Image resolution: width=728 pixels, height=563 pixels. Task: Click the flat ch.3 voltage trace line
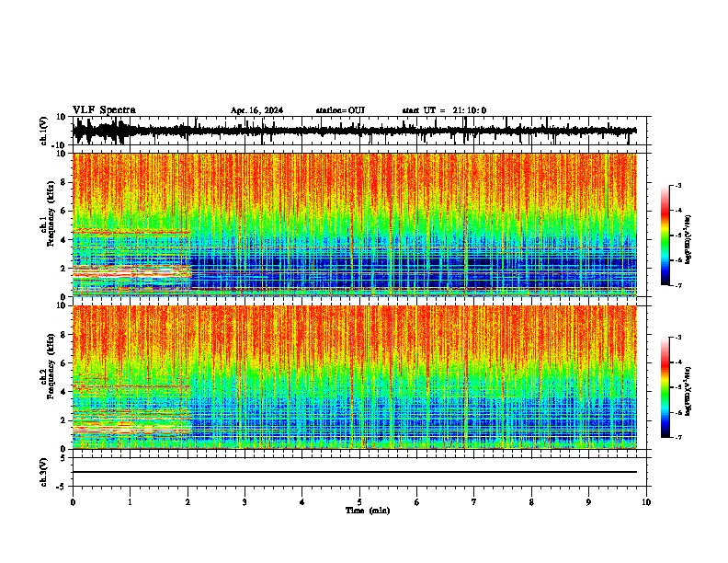[355, 472]
